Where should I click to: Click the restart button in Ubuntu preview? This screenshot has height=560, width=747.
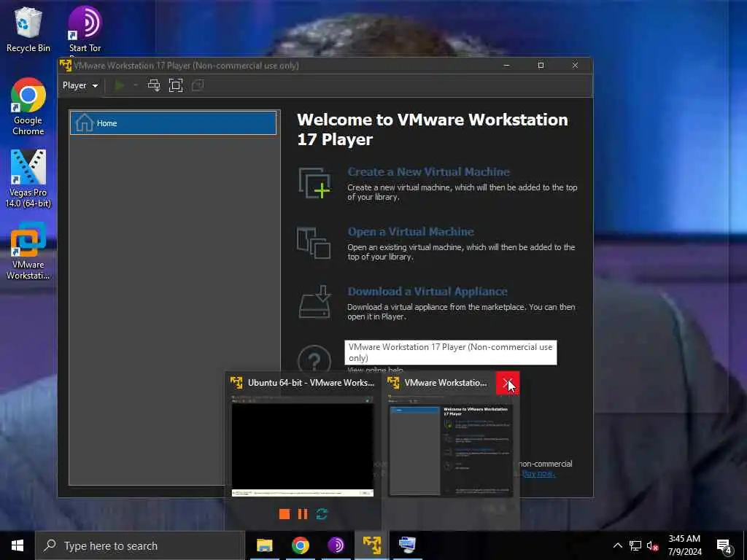[322, 514]
